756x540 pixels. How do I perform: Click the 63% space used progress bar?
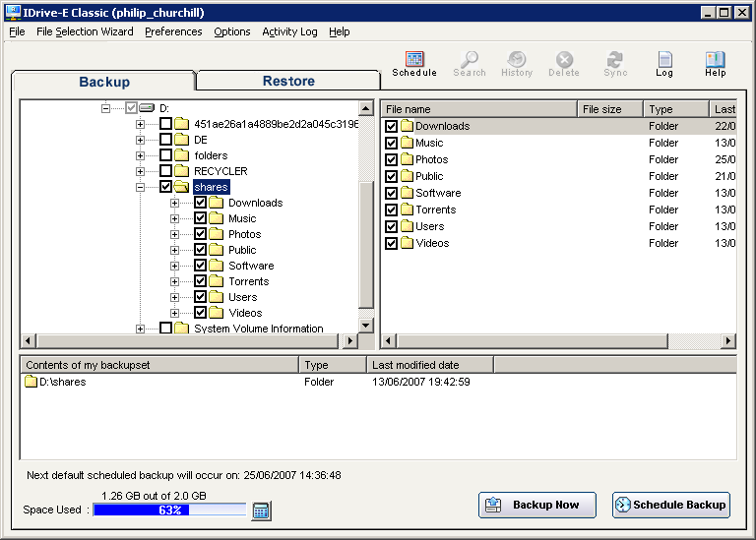click(x=169, y=510)
